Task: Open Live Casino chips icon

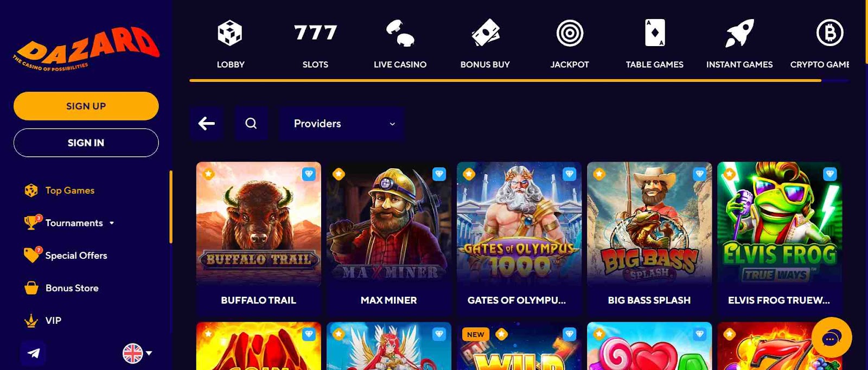Action: [x=400, y=33]
